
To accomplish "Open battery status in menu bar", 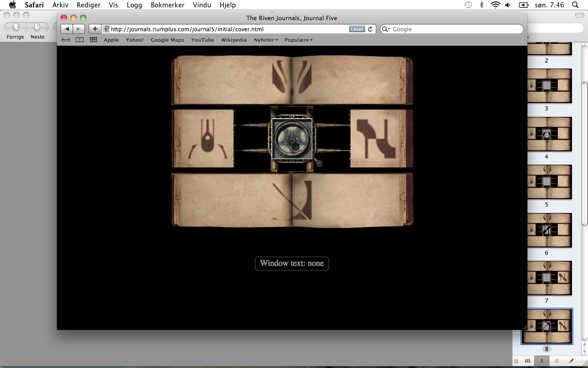I will (523, 5).
